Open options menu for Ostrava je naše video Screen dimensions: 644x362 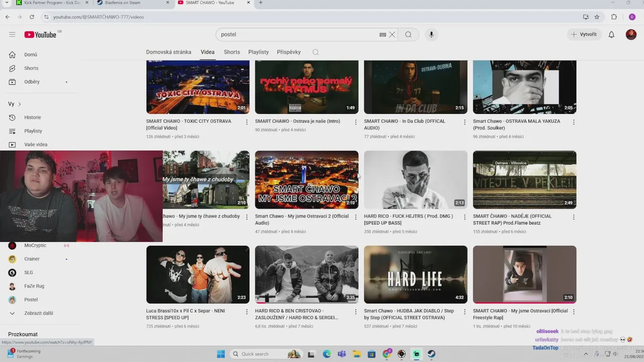point(356,122)
